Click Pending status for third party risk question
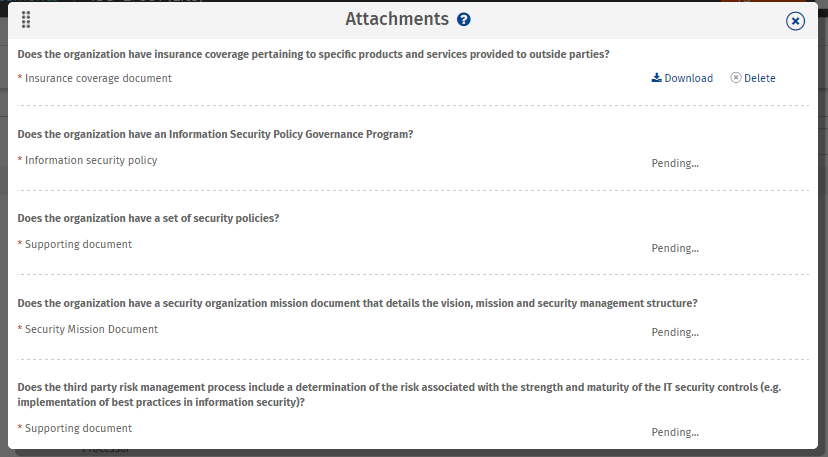 (x=675, y=432)
